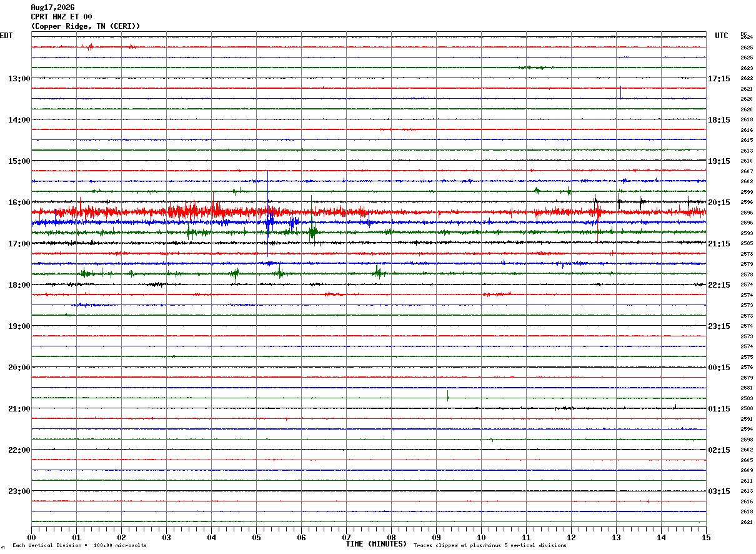Click minute 00 on the time axis
Screen dimensions: 756x554
[32, 537]
